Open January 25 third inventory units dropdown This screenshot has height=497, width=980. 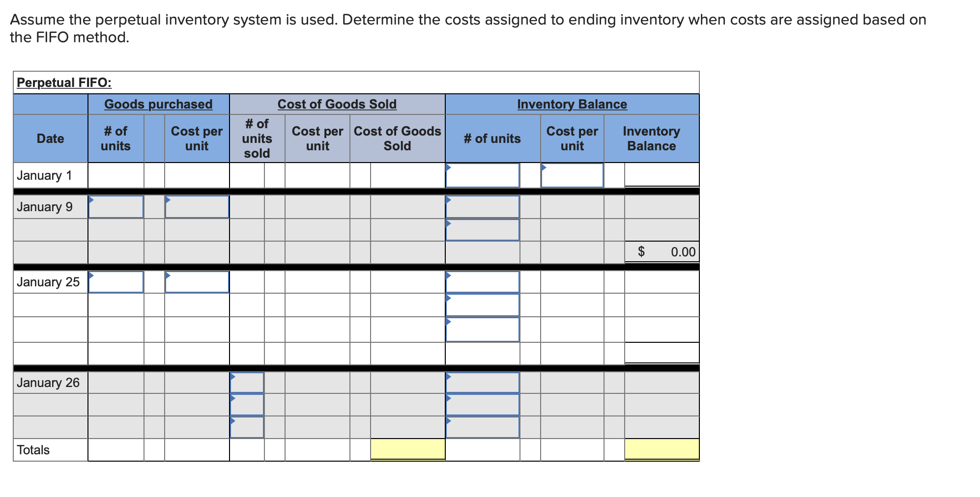482,330
